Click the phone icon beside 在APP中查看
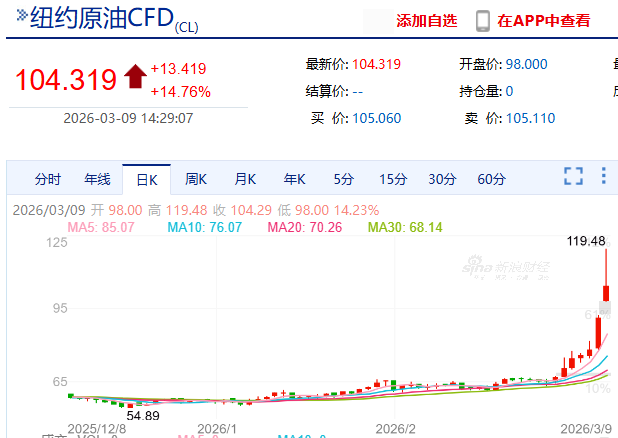Viewport: 618px width, 438px height. coord(483,21)
